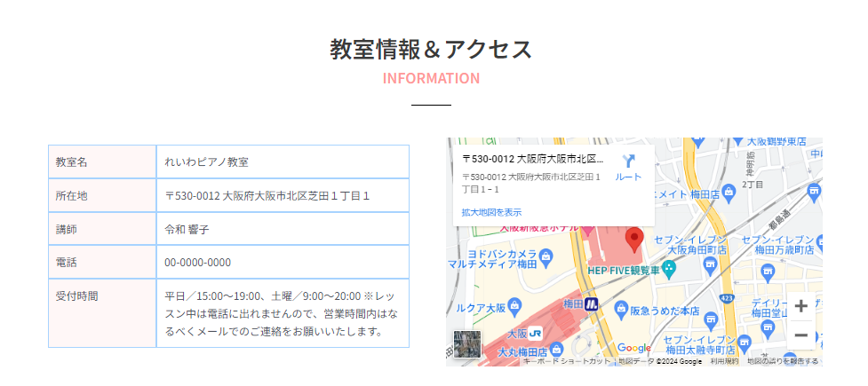
Task: Click the phone number 00-0000-0000
Action: pos(197,263)
